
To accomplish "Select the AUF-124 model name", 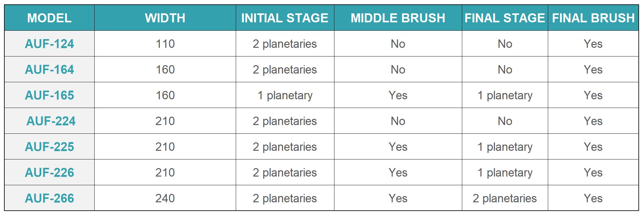I will 49,44.
